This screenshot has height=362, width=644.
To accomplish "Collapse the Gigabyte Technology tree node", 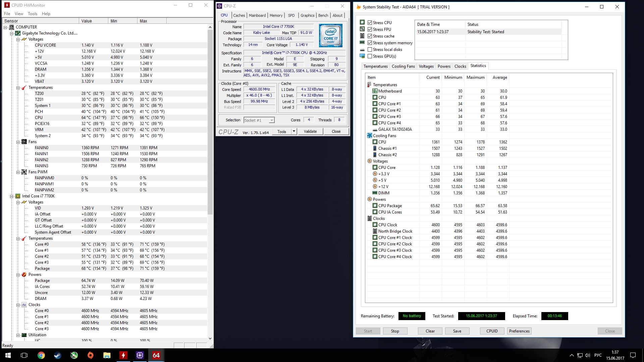I will coord(12,33).
